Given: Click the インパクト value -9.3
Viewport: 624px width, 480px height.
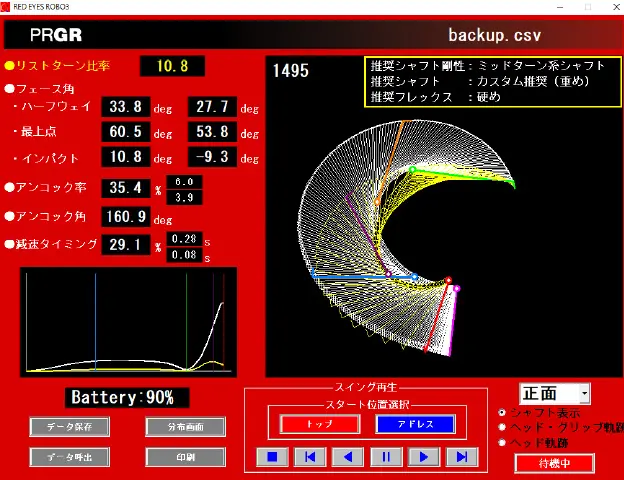Looking at the screenshot, I should tap(213, 157).
